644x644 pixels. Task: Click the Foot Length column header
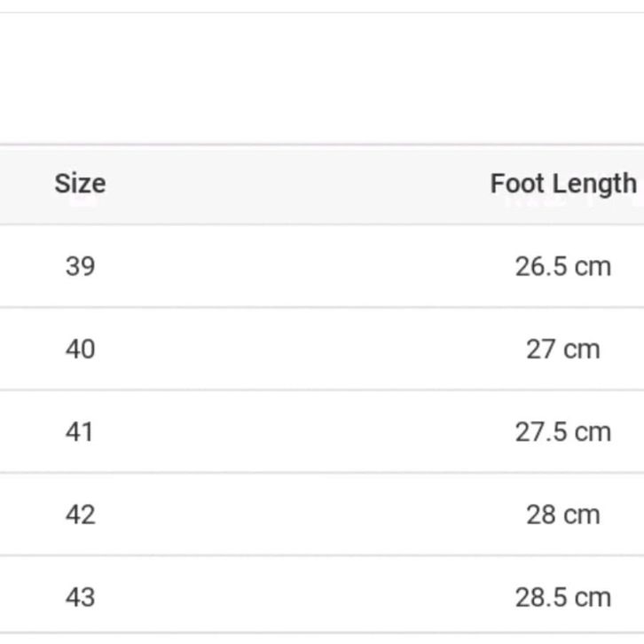point(562,184)
